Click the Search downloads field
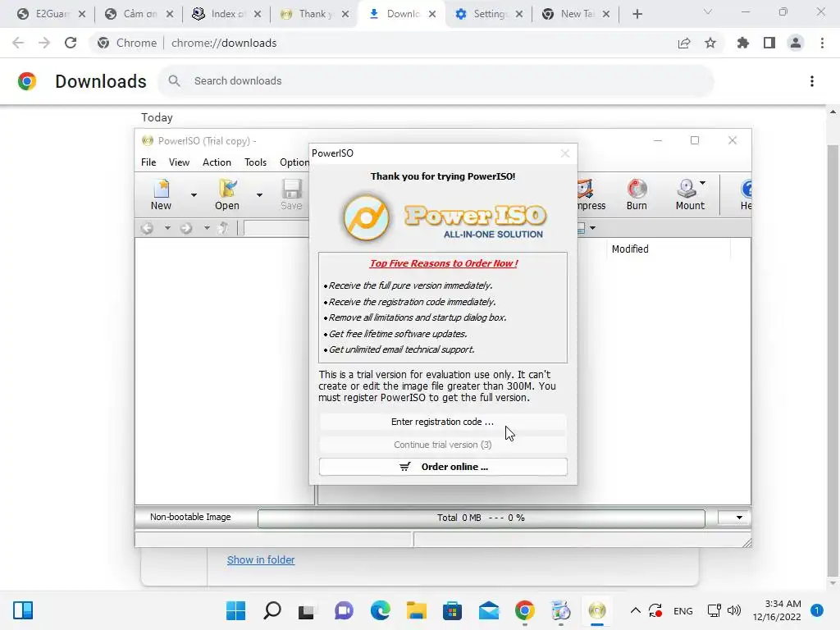The image size is (840, 630). (x=436, y=81)
